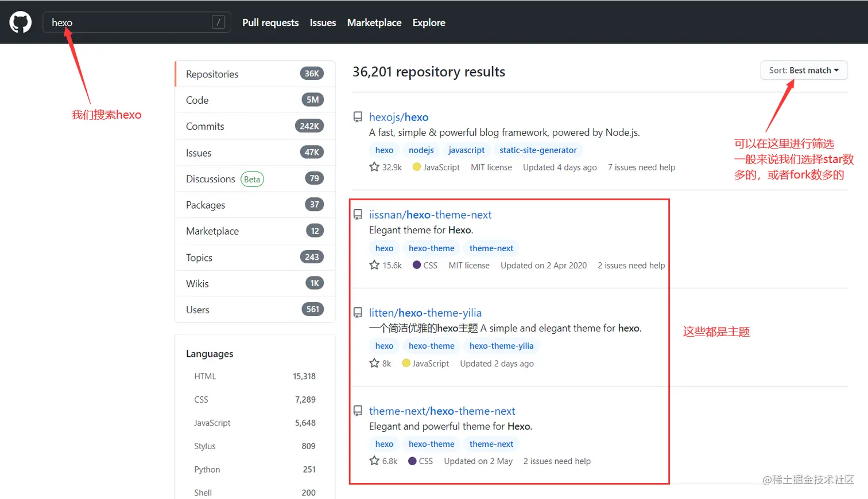The height and width of the screenshot is (499, 868).
Task: Open the Sort: Best match dropdown
Action: [804, 70]
